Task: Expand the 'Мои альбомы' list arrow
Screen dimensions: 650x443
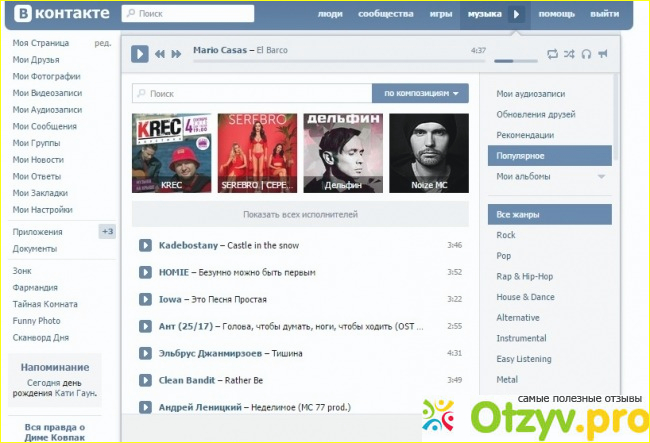Action: (601, 177)
